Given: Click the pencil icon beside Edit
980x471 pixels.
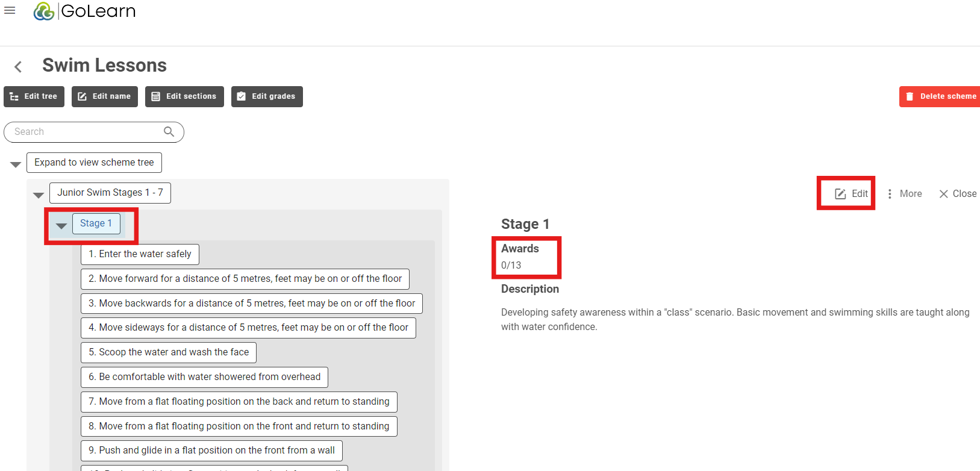Looking at the screenshot, I should click(x=840, y=194).
